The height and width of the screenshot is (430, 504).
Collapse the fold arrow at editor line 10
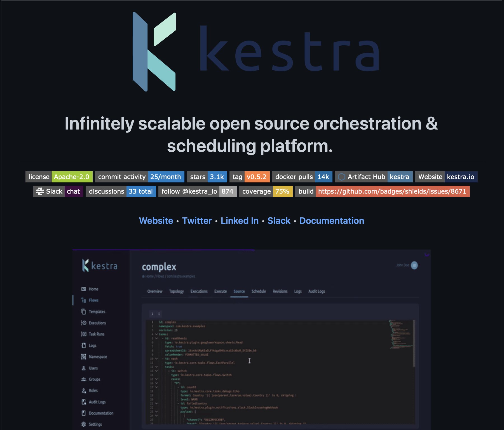point(156,359)
